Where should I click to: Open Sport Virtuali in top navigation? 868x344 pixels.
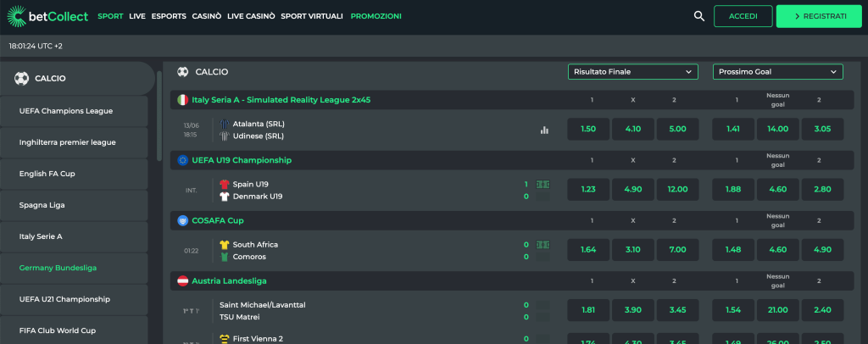[312, 16]
